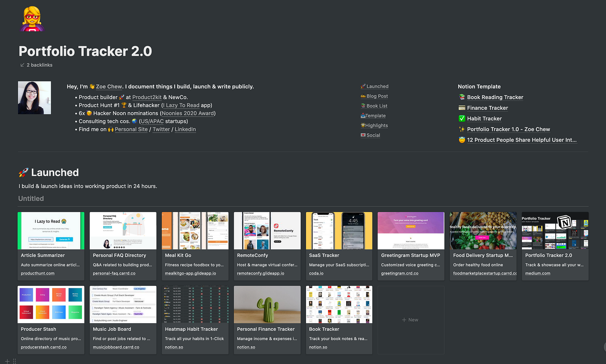Click Zoe Chew's profile photo
Viewport: 606px width, 364px height.
tap(34, 98)
